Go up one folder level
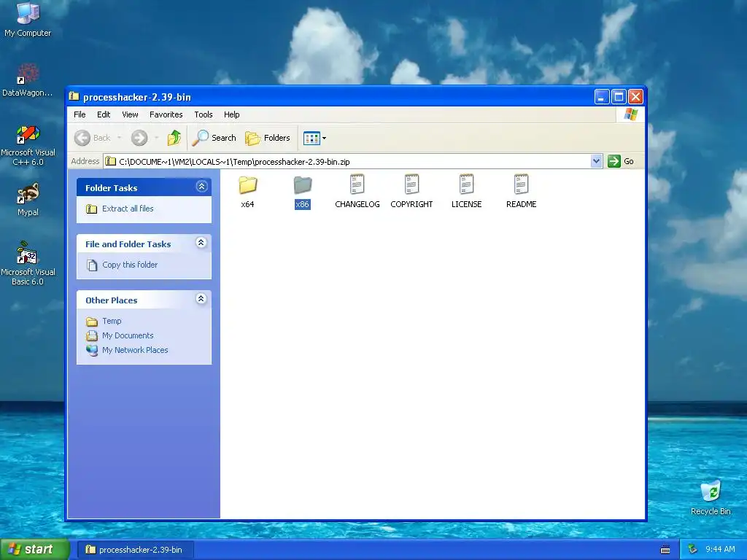Viewport: 747px width, 560px height. click(174, 138)
